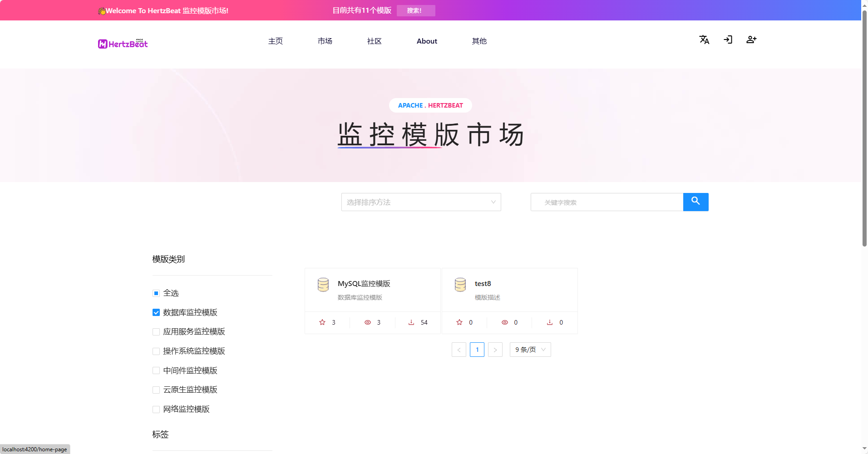Click the download icon on MySQL监控模版 card

click(x=411, y=322)
